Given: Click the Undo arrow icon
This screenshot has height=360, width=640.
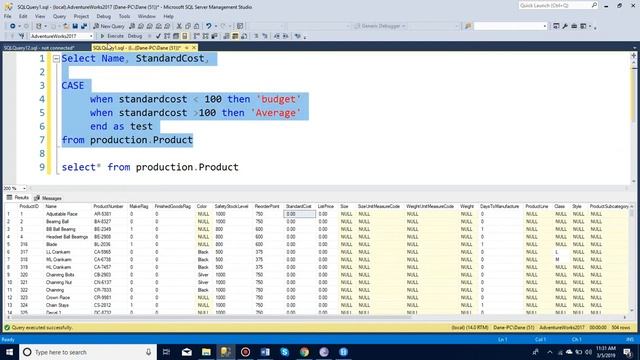Looking at the screenshot, I should 208,26.
